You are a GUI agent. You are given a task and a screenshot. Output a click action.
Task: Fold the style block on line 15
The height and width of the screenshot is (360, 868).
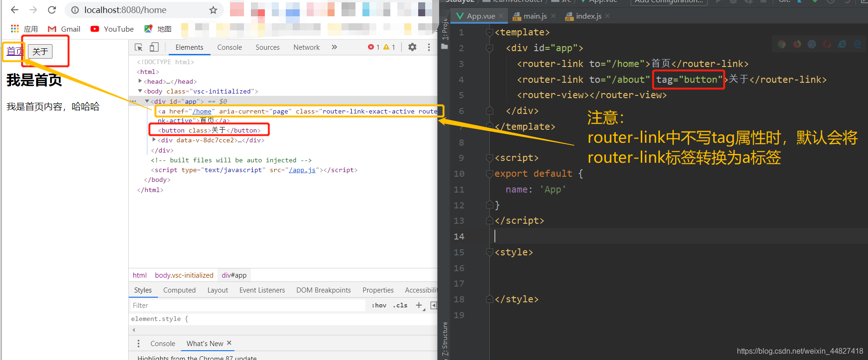pyautogui.click(x=489, y=252)
